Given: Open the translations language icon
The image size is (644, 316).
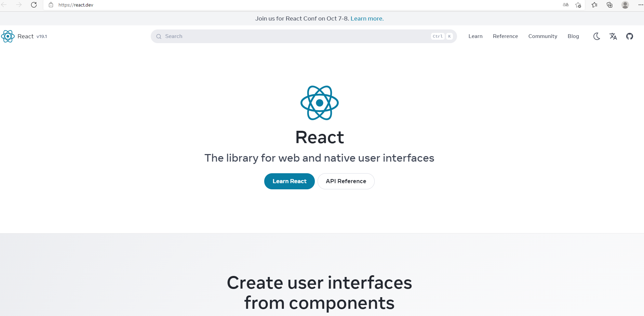Looking at the screenshot, I should [613, 36].
